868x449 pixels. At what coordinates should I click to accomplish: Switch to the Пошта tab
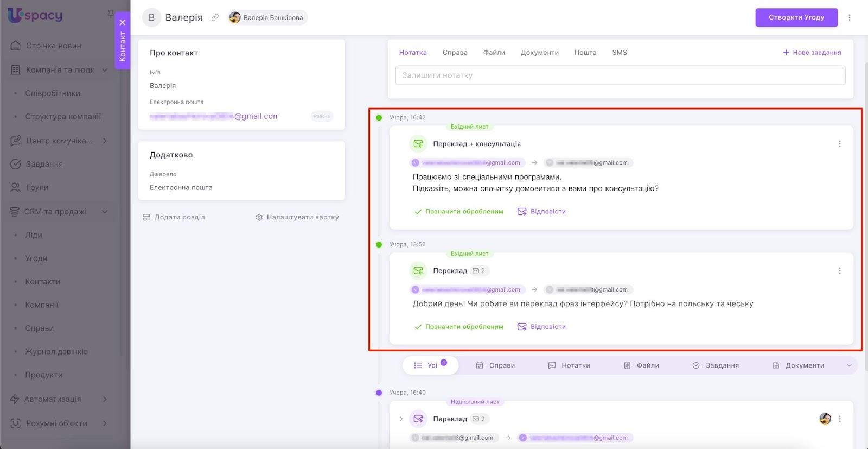tap(585, 53)
